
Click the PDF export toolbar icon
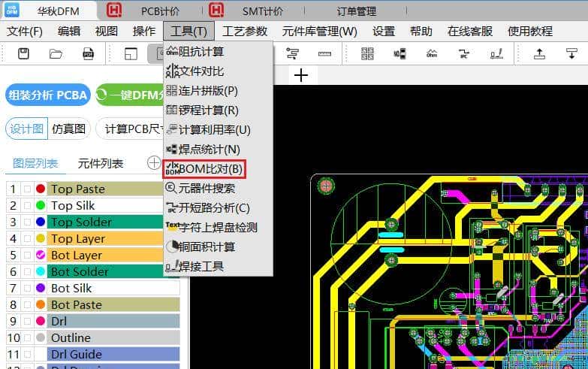coord(88,53)
